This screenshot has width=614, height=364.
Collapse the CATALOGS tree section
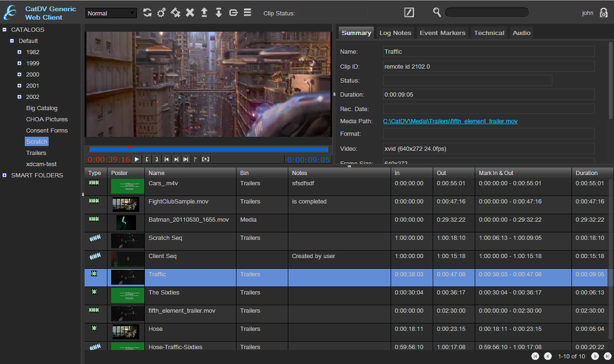tap(5, 29)
